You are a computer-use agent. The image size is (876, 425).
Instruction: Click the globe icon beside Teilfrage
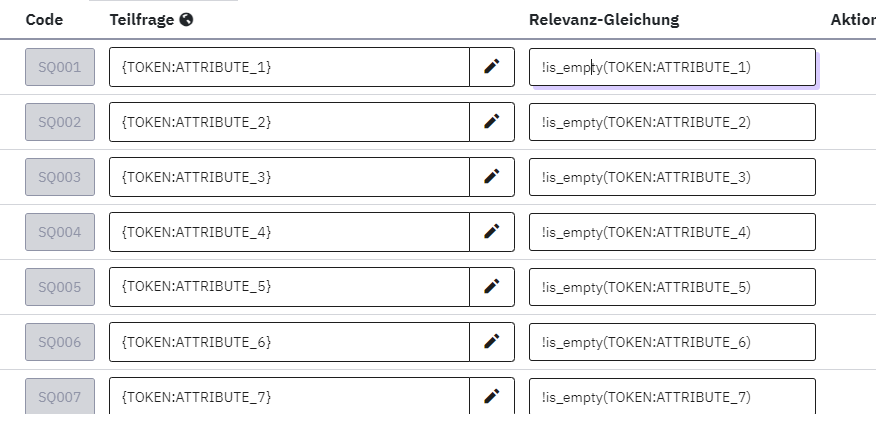[186, 19]
